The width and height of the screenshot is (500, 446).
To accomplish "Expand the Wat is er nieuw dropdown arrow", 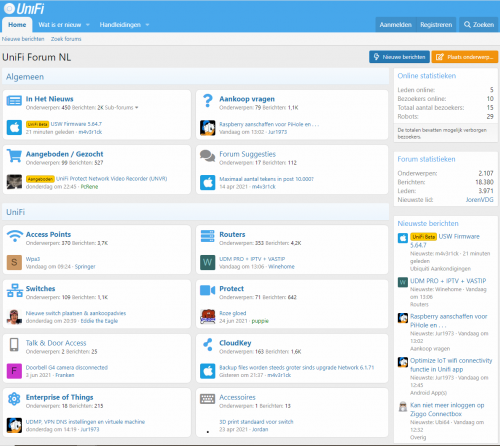I will point(88,25).
